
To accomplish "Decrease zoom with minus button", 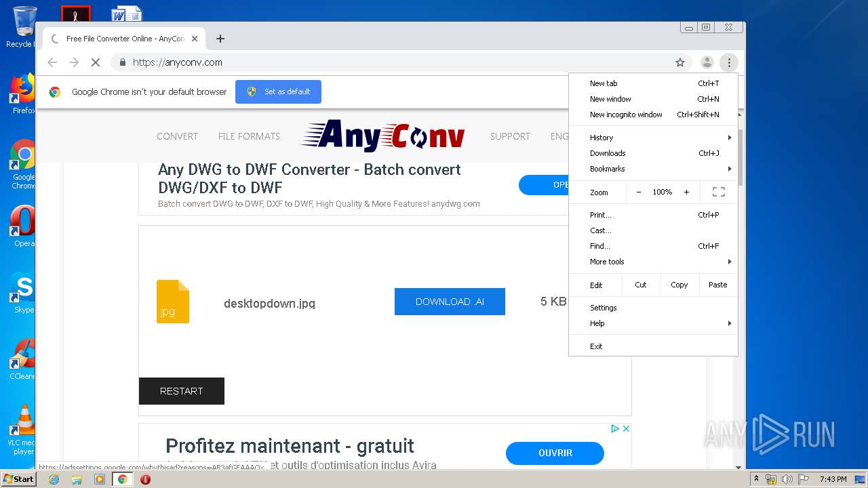I will click(x=638, y=192).
